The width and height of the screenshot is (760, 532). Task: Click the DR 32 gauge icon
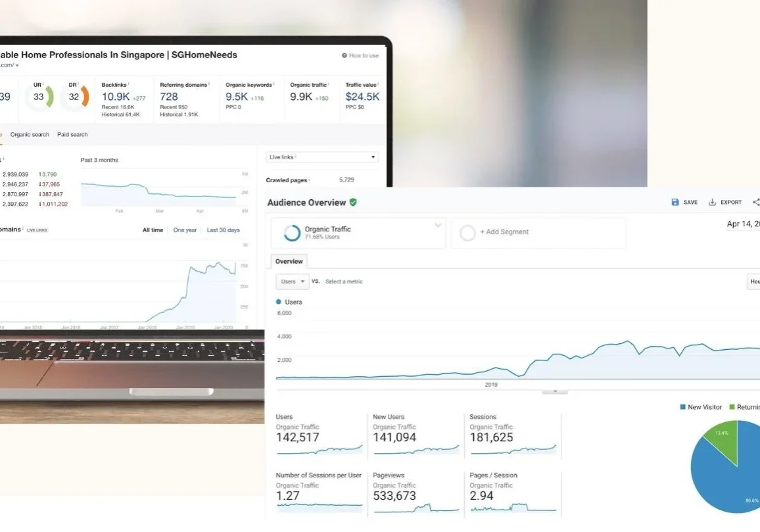[x=74, y=97]
